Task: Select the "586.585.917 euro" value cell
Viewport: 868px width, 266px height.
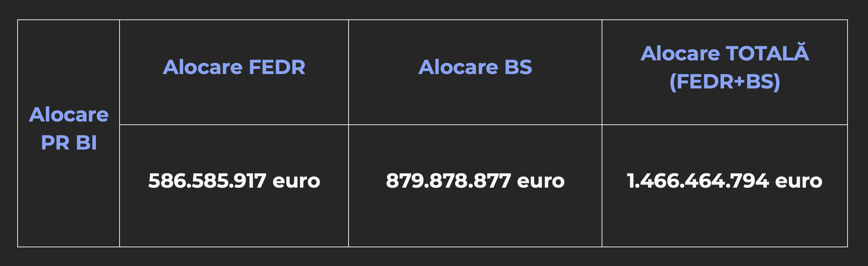Action: point(234,186)
